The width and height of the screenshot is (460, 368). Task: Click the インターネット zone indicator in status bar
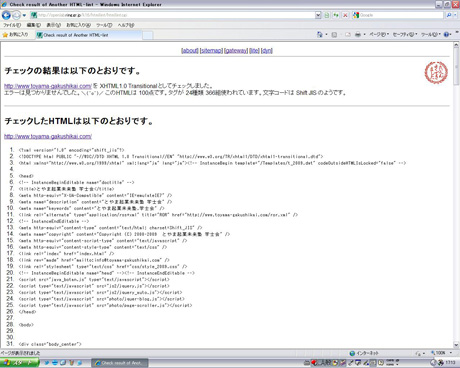click(364, 353)
